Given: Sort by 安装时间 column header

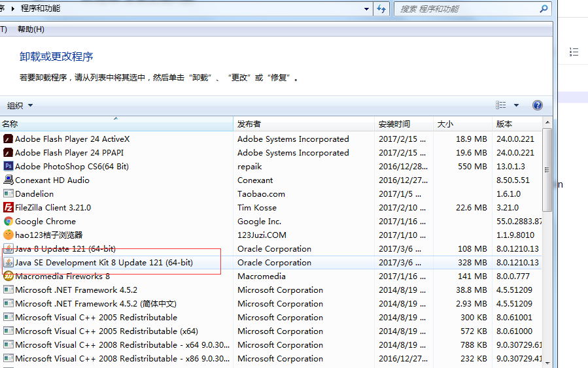Looking at the screenshot, I should coord(404,124).
